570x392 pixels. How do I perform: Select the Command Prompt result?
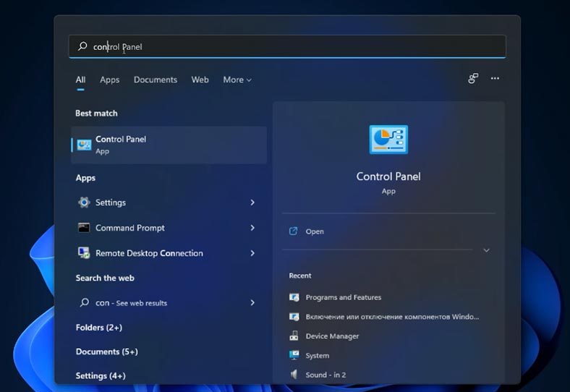pos(169,228)
